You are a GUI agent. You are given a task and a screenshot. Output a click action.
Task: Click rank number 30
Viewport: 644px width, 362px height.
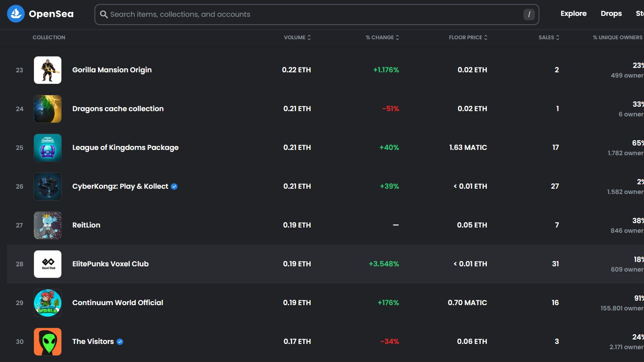coord(19,341)
